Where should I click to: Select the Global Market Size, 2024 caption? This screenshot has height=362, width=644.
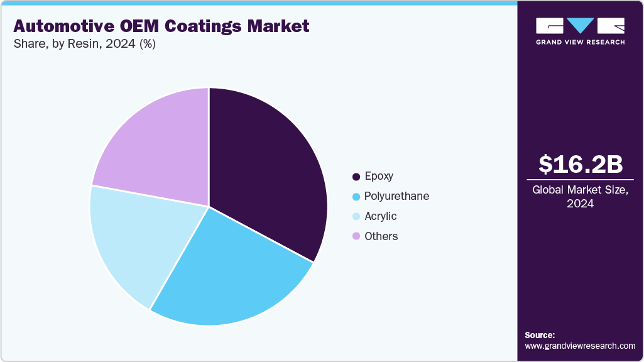click(580, 197)
